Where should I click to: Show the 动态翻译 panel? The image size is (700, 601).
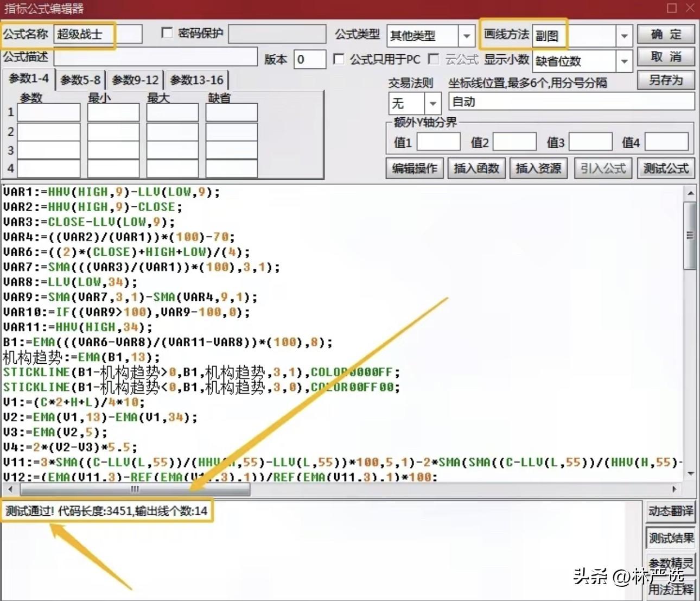(x=671, y=511)
